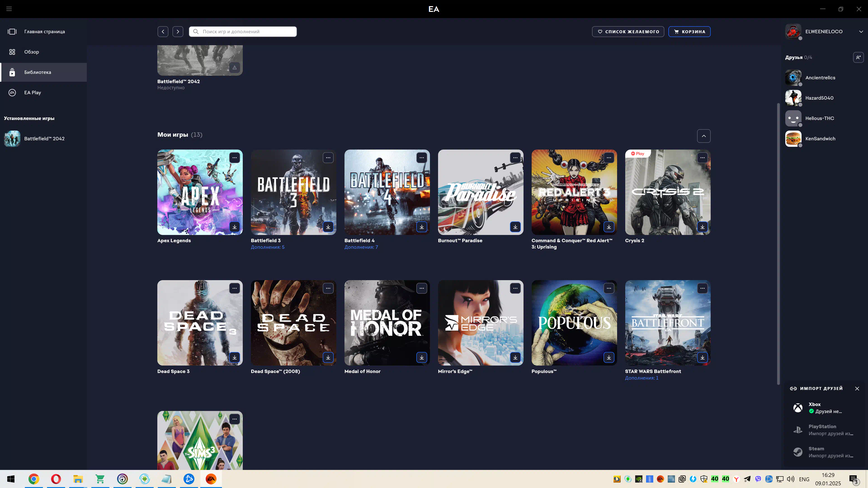Open the Populous cover thumbnail
Viewport: 868px width, 488px height.
574,323
